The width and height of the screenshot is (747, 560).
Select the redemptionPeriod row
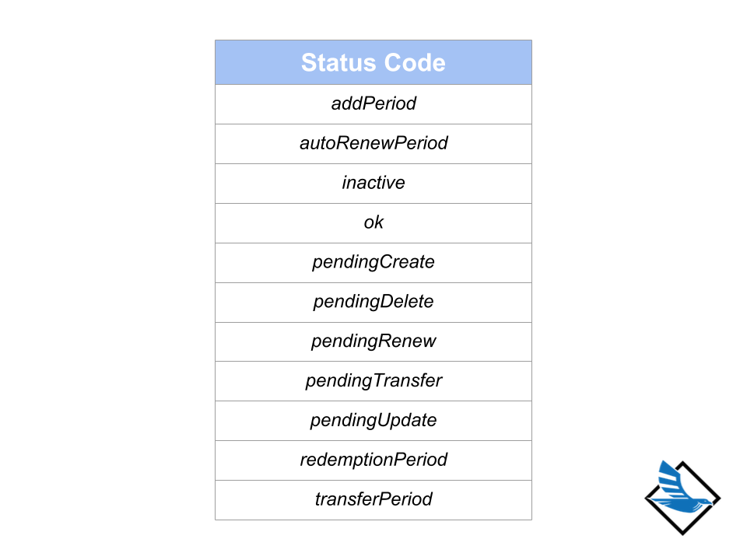pos(373,460)
